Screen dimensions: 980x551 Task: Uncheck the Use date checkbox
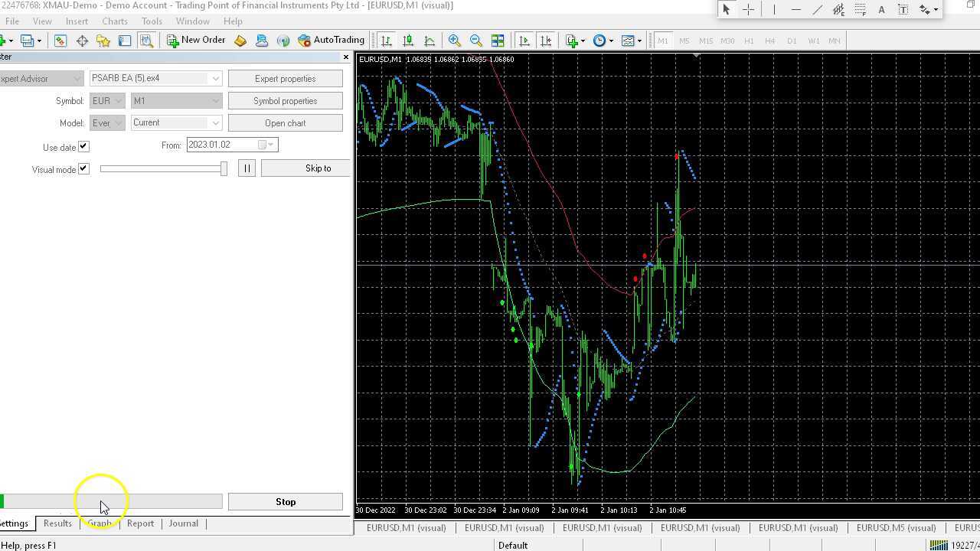pyautogui.click(x=83, y=146)
